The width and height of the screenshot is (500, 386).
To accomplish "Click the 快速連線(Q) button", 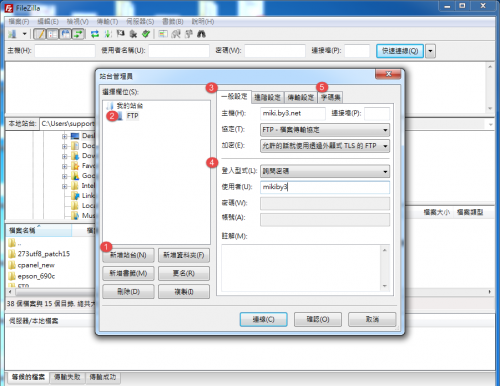I will pos(400,51).
